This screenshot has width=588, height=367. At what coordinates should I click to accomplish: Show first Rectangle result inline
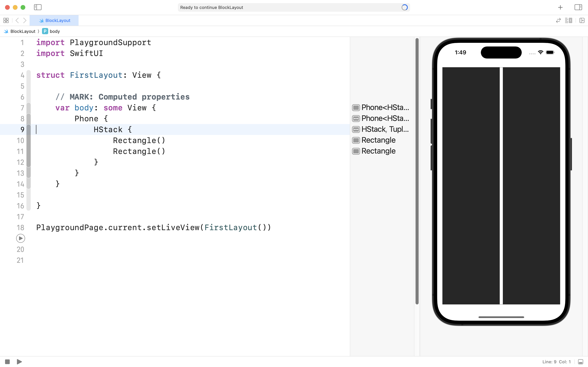pyautogui.click(x=356, y=140)
